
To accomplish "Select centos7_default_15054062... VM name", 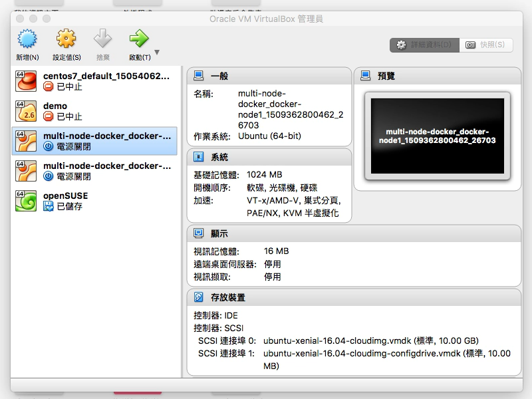I will [x=106, y=76].
